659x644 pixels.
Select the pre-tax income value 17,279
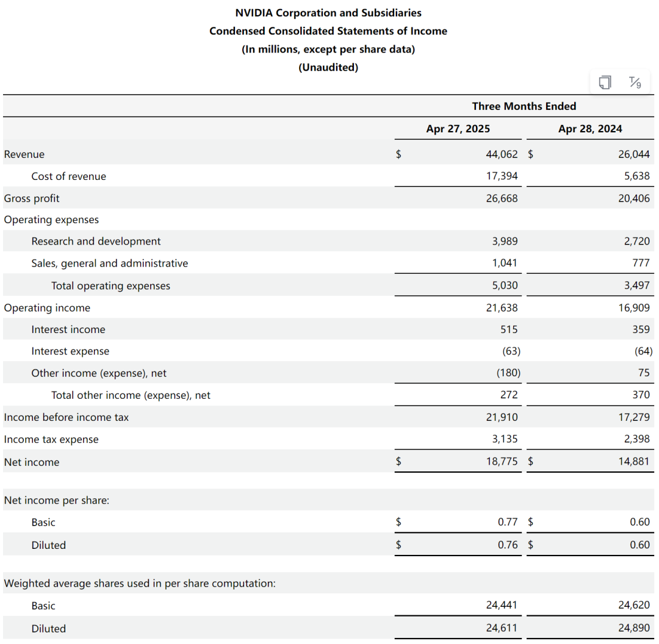(634, 417)
